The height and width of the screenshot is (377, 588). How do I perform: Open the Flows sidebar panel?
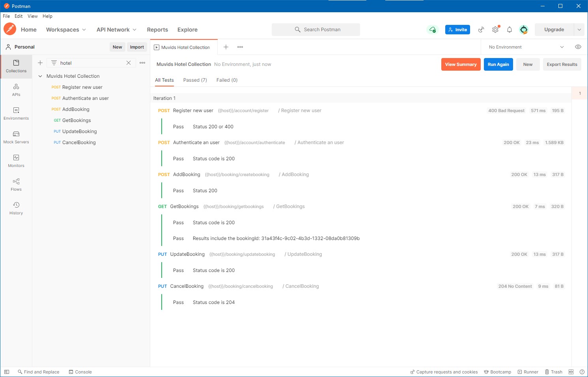click(x=16, y=185)
